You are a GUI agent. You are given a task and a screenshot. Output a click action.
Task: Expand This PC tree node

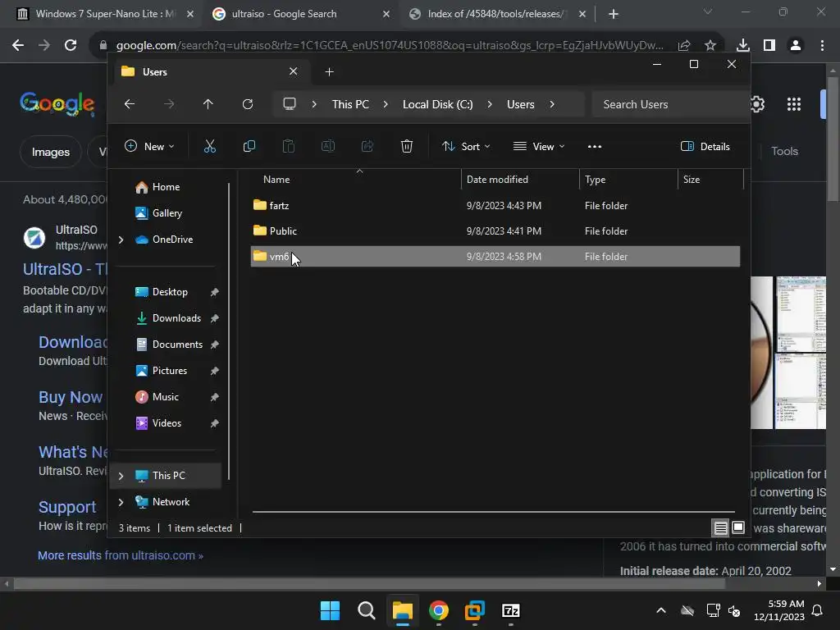coord(121,476)
